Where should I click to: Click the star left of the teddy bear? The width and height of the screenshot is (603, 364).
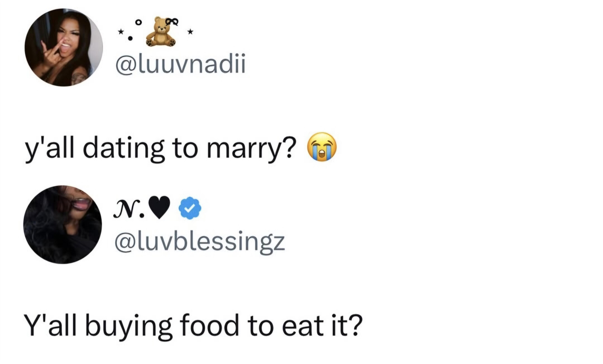click(x=120, y=32)
